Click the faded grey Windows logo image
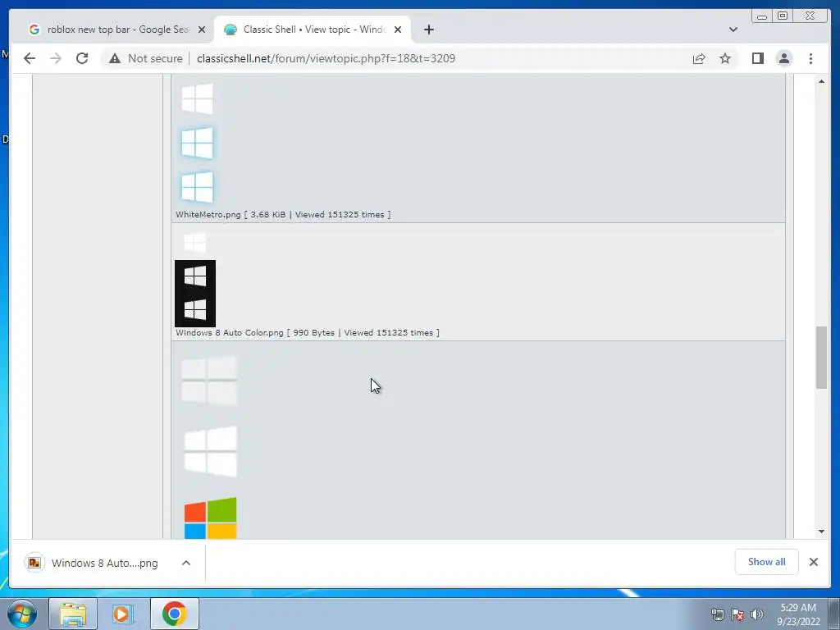The image size is (840, 630). point(209,381)
